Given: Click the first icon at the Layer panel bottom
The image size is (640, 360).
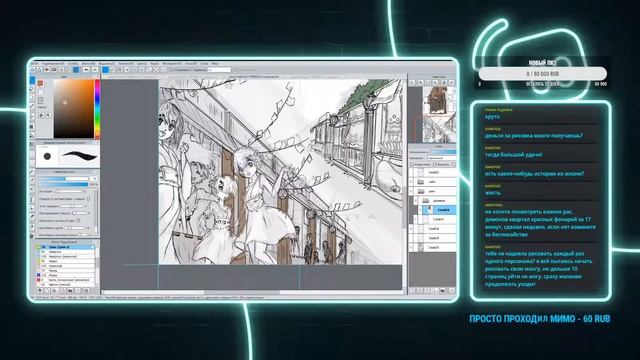Looking at the screenshot, I should (x=412, y=290).
